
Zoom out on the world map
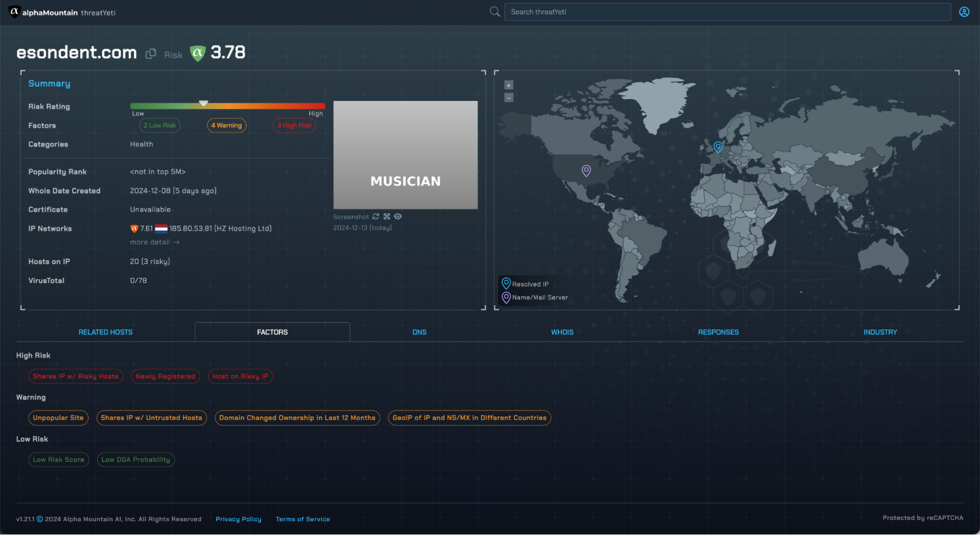click(509, 97)
